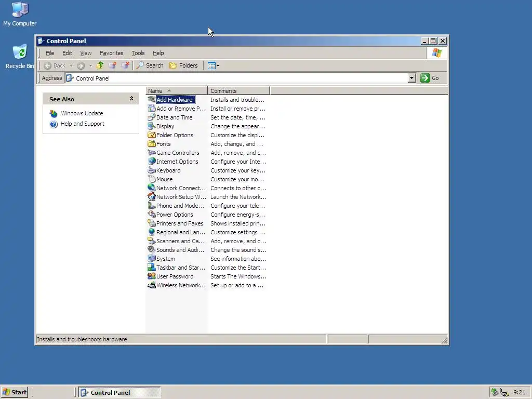The width and height of the screenshot is (532, 399).
Task: Select the System icon
Action: 152,258
